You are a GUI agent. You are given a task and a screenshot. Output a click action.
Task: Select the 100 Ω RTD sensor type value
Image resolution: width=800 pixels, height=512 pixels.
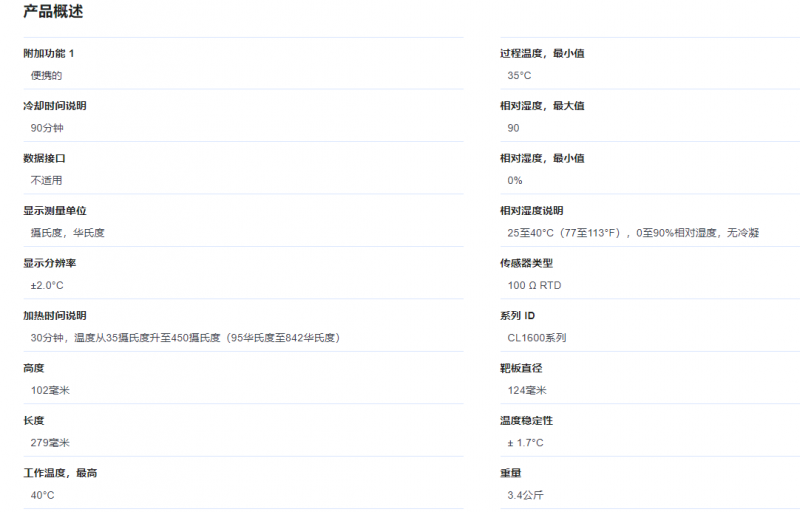534,285
